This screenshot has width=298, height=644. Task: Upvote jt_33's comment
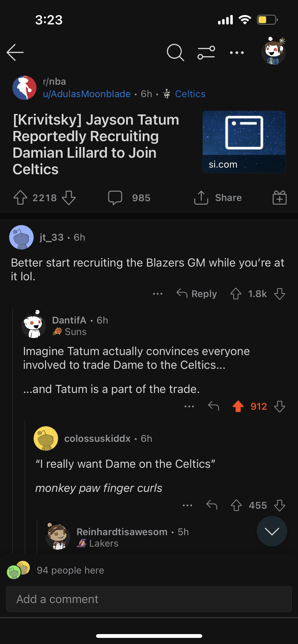pos(236,294)
